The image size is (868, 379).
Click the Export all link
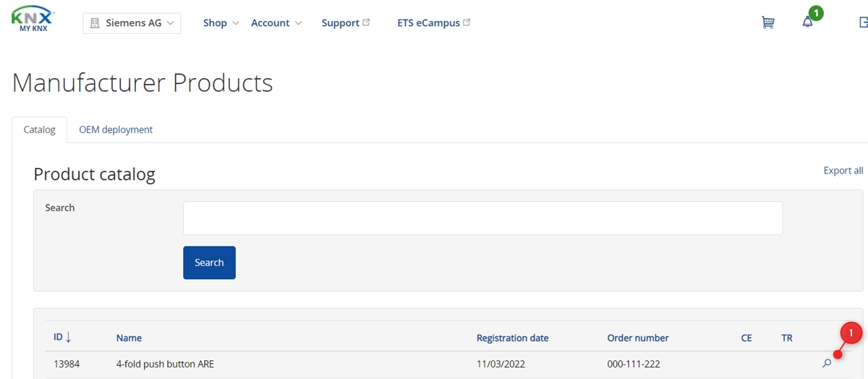coord(843,171)
